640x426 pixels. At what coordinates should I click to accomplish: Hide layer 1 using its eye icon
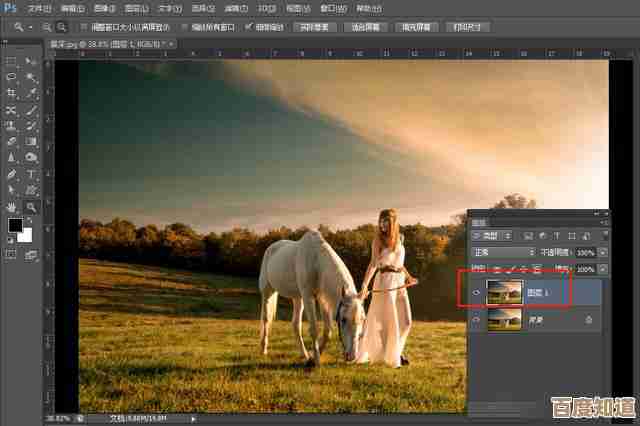pyautogui.click(x=475, y=291)
